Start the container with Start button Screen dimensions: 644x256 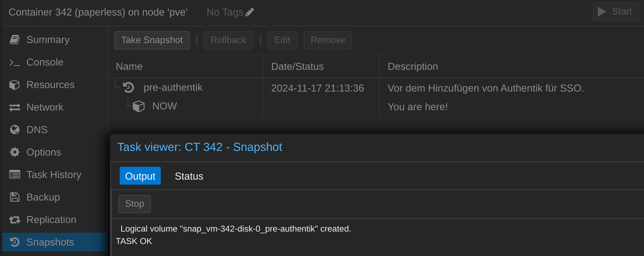click(616, 12)
